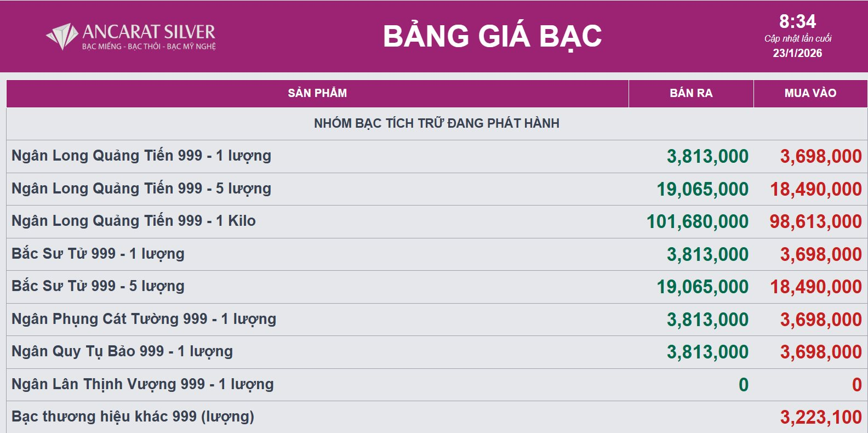The width and height of the screenshot is (868, 433).
Task: Select the "BÁN RA" column header
Action: pyautogui.click(x=691, y=93)
